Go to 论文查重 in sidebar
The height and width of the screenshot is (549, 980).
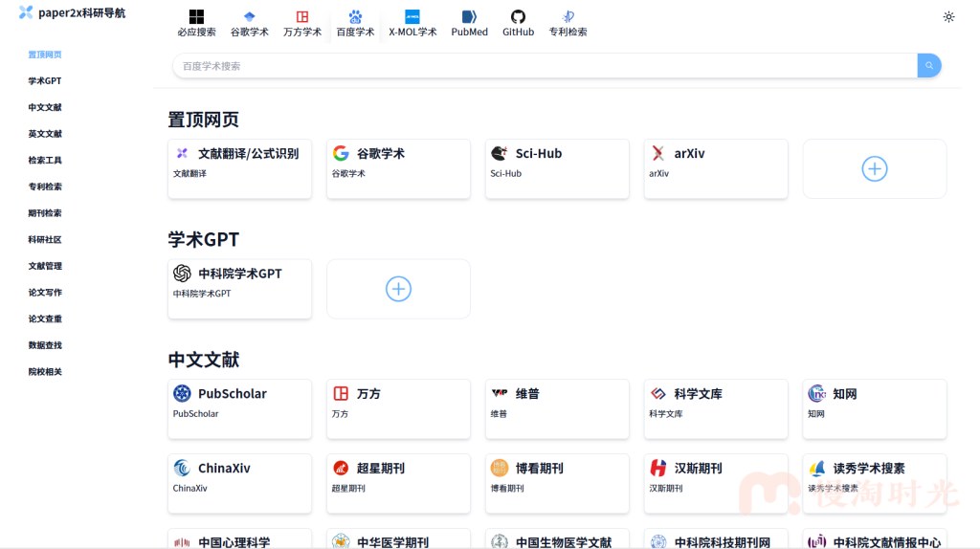pyautogui.click(x=45, y=319)
